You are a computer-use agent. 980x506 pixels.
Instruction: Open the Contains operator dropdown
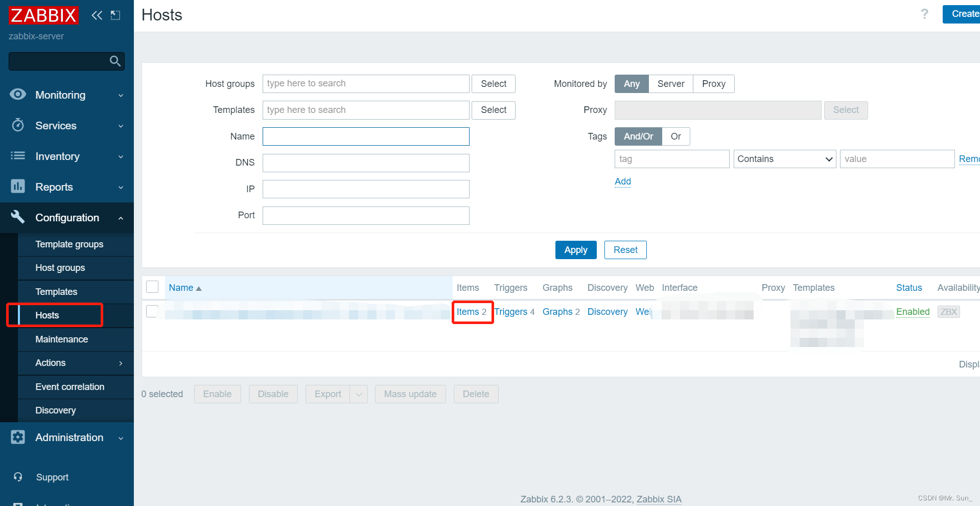pos(784,159)
